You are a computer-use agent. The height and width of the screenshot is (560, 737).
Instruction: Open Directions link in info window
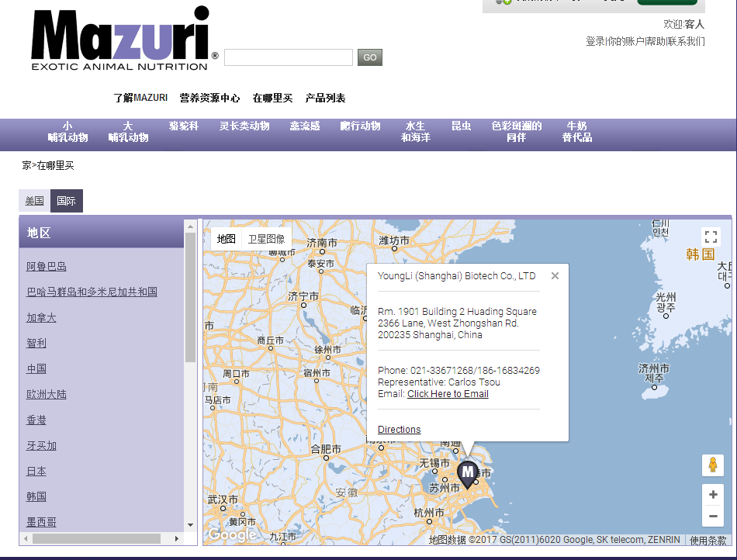[399, 430]
